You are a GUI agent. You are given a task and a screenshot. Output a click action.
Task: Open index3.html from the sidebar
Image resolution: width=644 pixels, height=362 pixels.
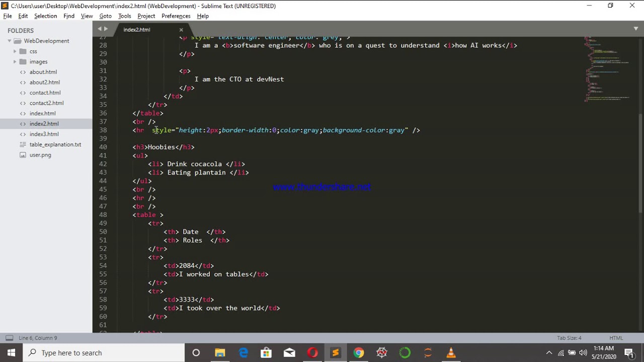tap(44, 134)
